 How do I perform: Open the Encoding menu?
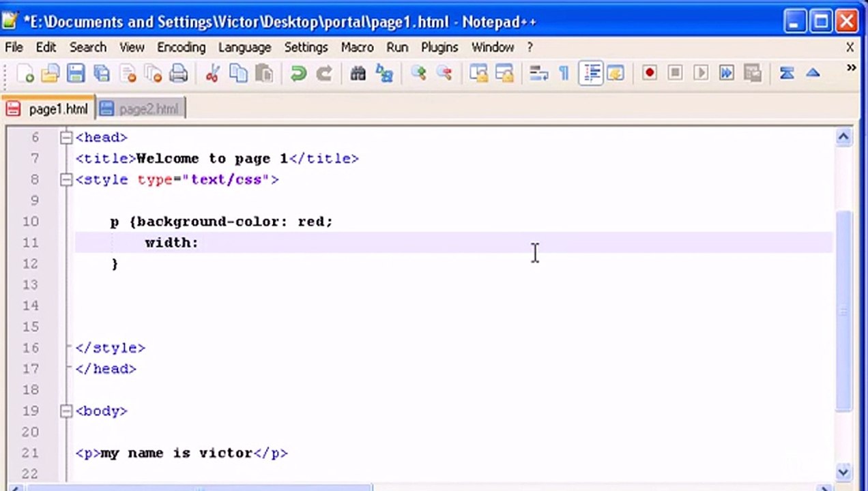coord(181,47)
